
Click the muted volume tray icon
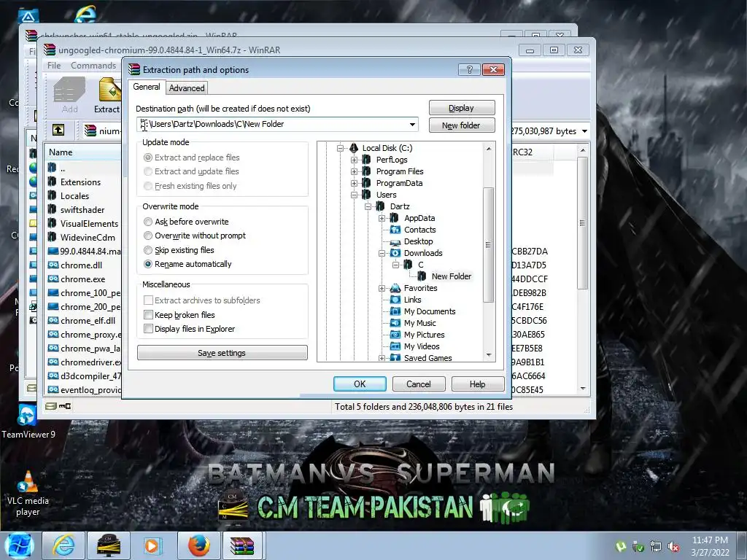tap(673, 547)
